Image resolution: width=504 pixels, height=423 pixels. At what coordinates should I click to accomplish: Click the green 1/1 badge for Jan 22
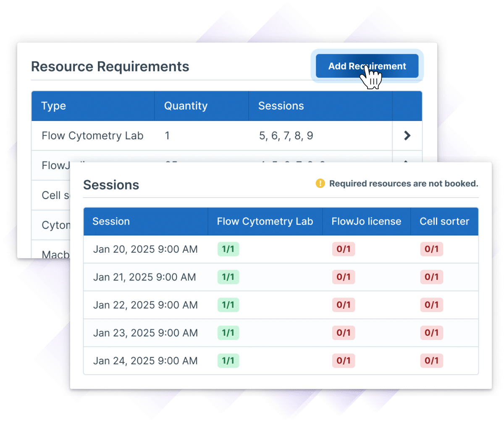(228, 305)
